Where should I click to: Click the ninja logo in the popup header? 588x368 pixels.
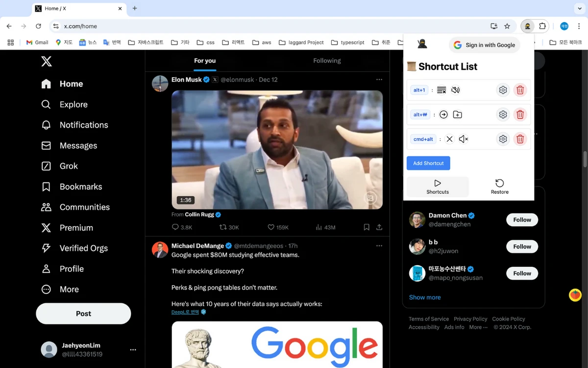tap(422, 44)
